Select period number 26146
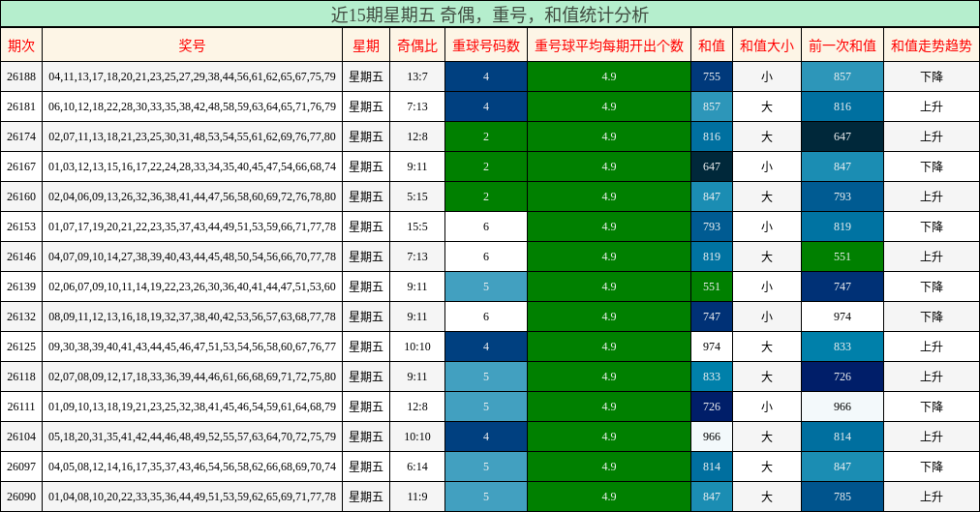Screen dimensions: 980x512 [x=21, y=256]
